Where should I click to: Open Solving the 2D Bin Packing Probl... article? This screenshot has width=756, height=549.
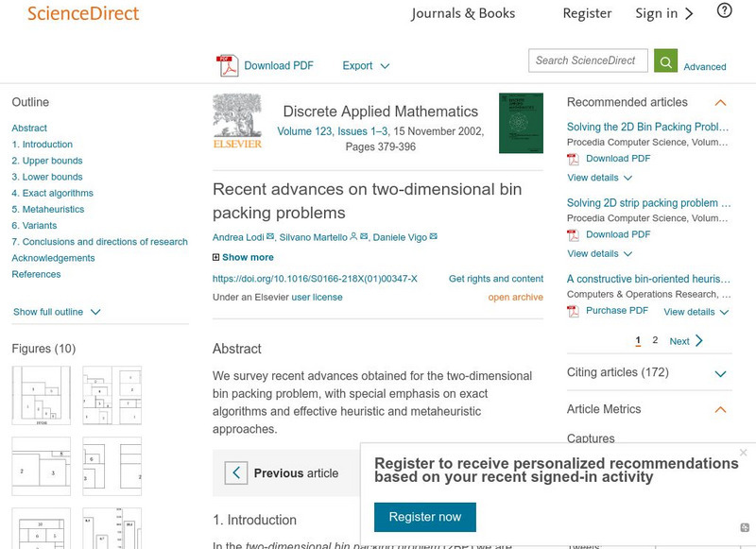647,127
